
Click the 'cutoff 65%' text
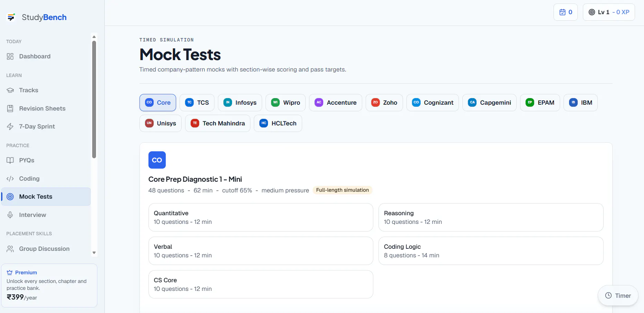pos(237,190)
